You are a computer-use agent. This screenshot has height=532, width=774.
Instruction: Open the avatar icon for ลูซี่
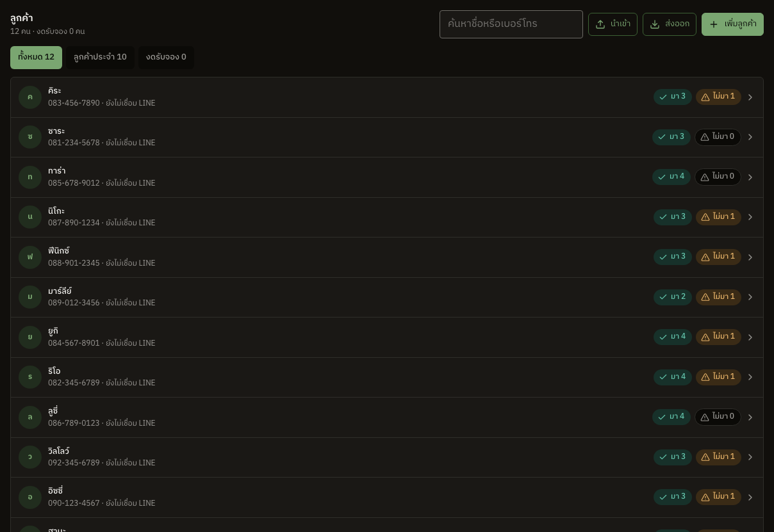(x=30, y=417)
